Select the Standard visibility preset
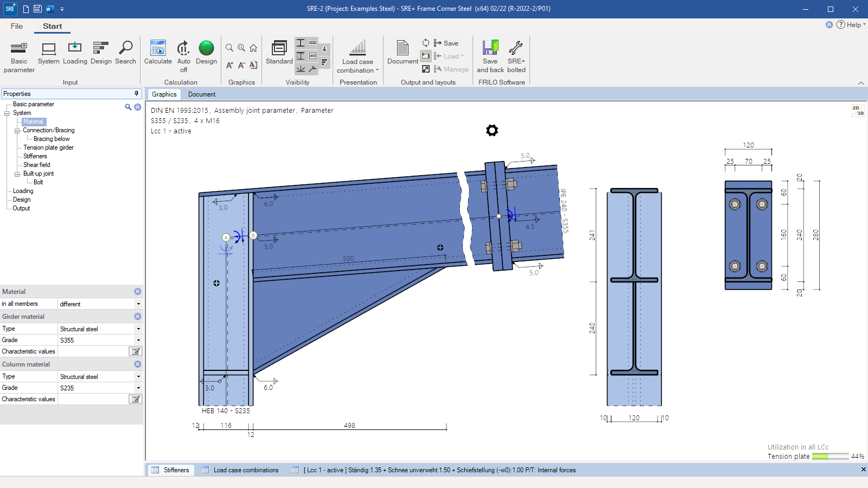 [279, 53]
